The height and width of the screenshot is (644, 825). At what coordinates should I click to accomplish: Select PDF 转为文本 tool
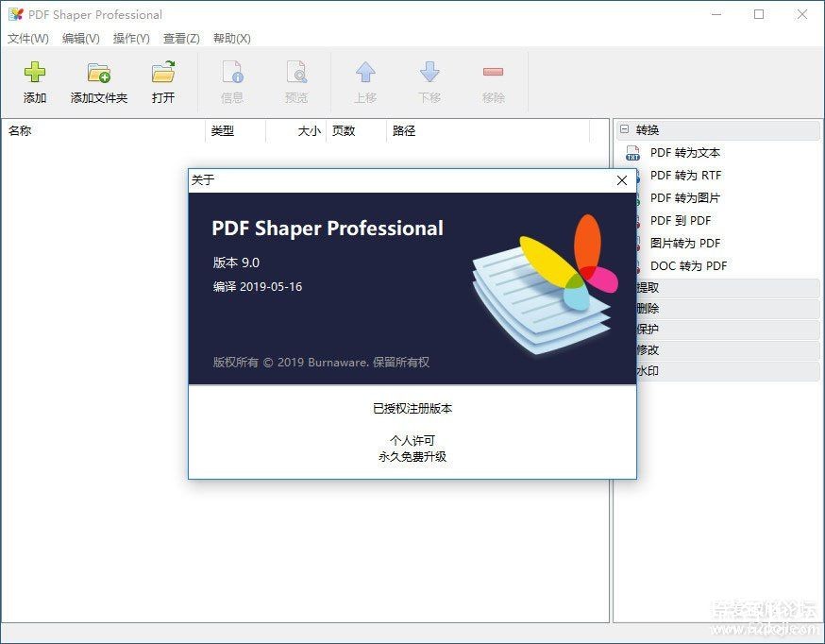click(x=685, y=153)
